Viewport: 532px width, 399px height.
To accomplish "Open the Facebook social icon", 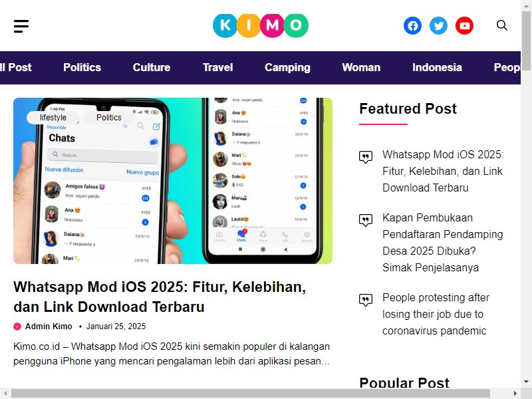I will [x=412, y=26].
